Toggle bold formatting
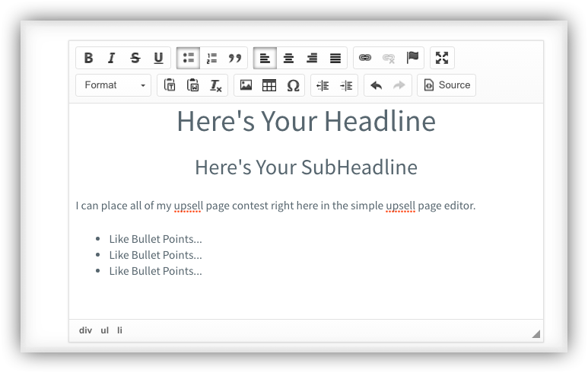The width and height of the screenshot is (588, 373). pyautogui.click(x=88, y=58)
